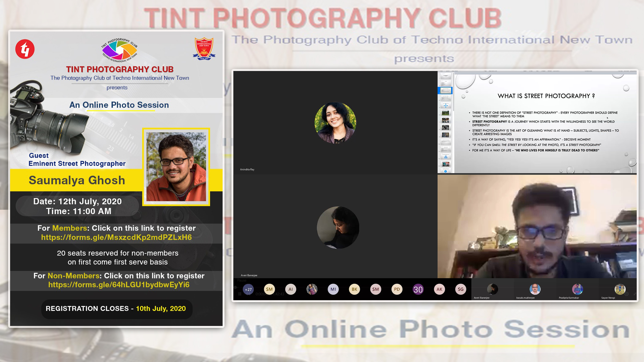Click Anindita Ray's round profile picture
Viewport: 644px width, 362px height.
point(335,123)
